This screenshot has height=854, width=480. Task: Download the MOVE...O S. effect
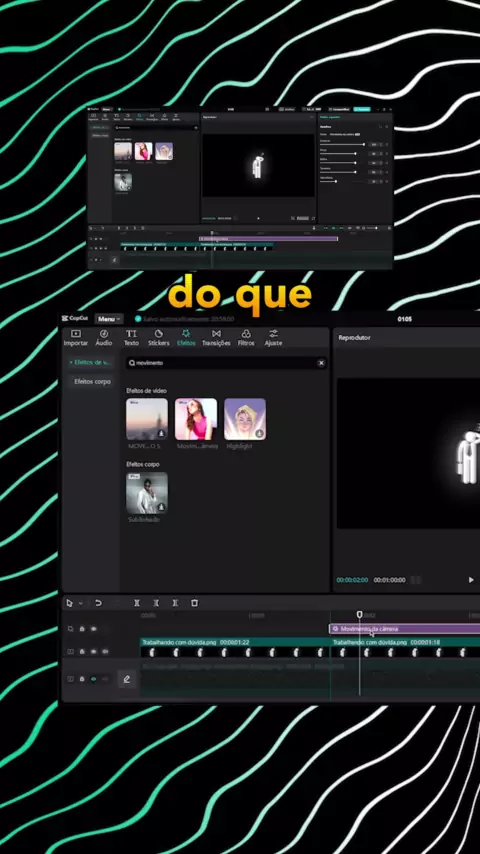161,434
